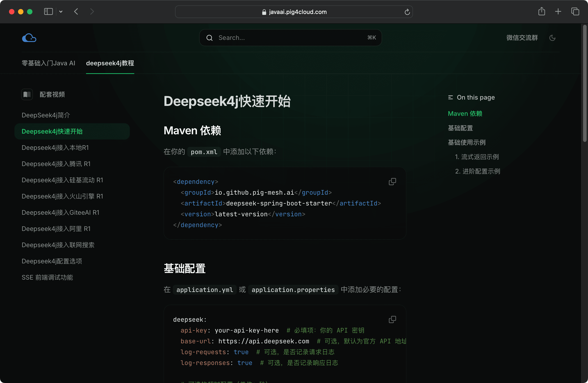588x383 pixels.
Task: Open Deepseek4j配置选项 page
Action: [x=52, y=261]
